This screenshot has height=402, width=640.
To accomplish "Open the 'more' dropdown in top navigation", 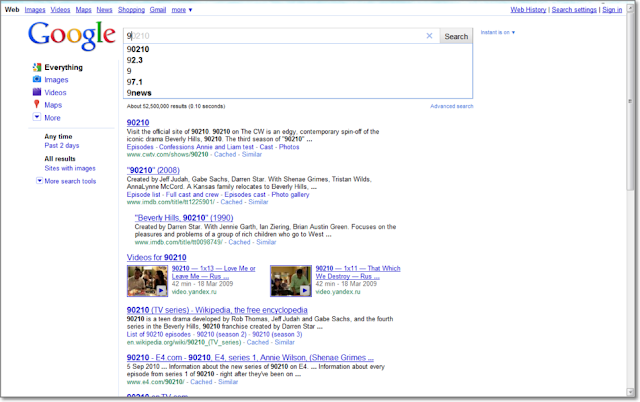I will tap(182, 10).
